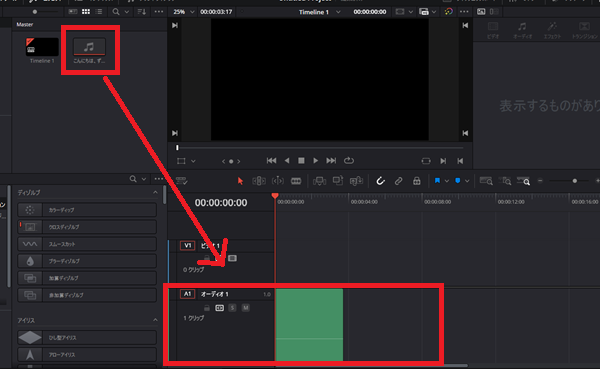Switch to single viewer mode
600x369 pixels.
point(481,11)
